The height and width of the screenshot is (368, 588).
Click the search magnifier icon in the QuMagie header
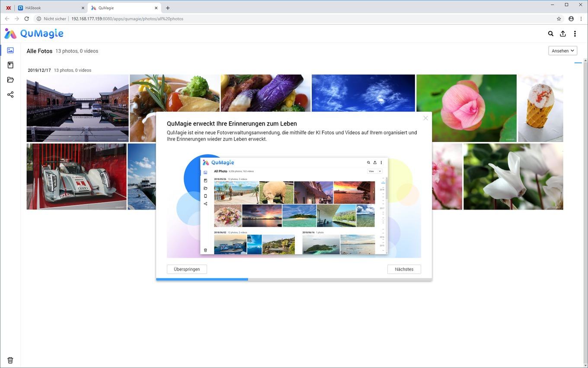pyautogui.click(x=550, y=34)
